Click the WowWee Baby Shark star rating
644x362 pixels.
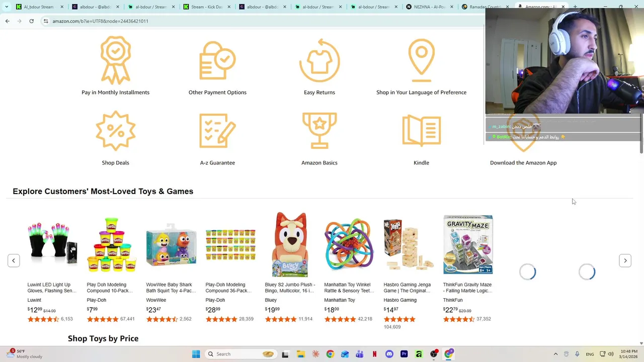pos(162,319)
